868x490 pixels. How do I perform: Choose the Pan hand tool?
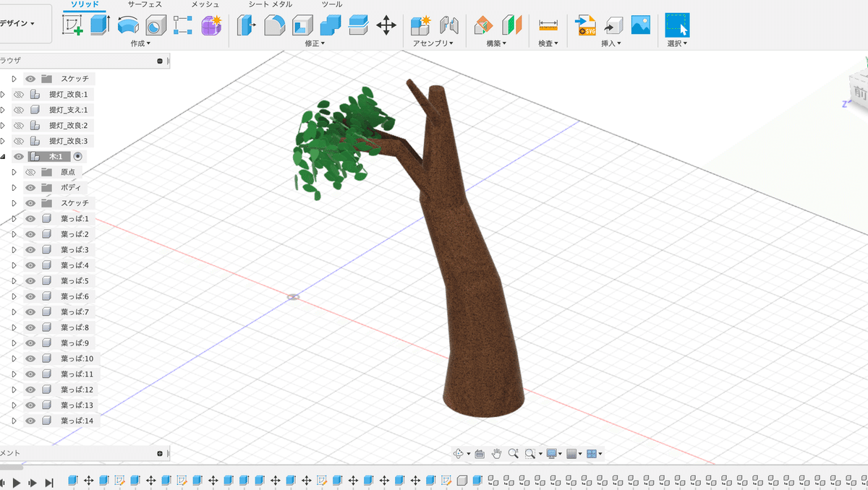tap(497, 454)
